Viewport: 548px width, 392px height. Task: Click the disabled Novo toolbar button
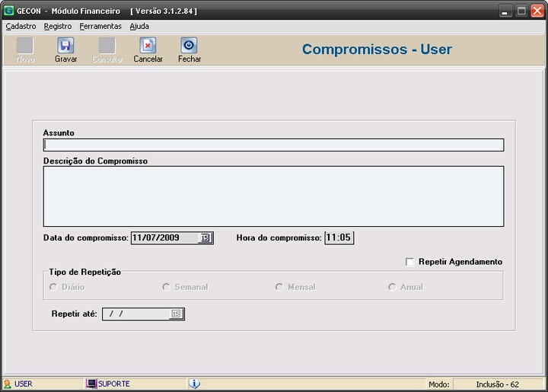pyautogui.click(x=25, y=50)
